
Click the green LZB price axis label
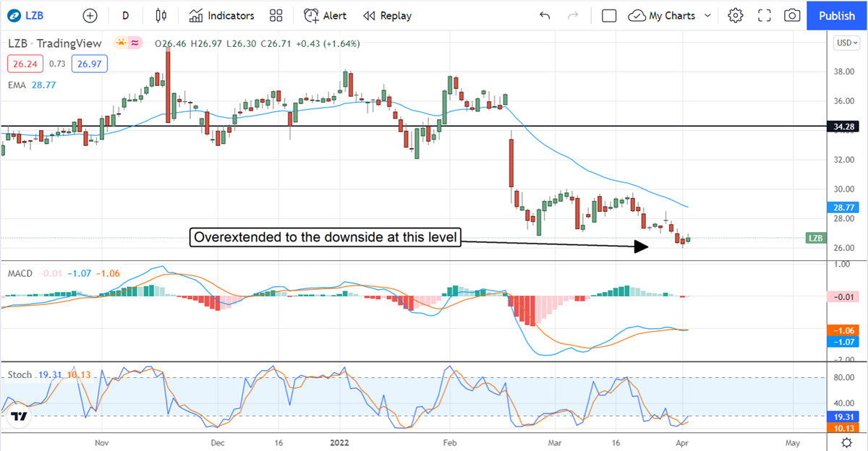click(814, 238)
